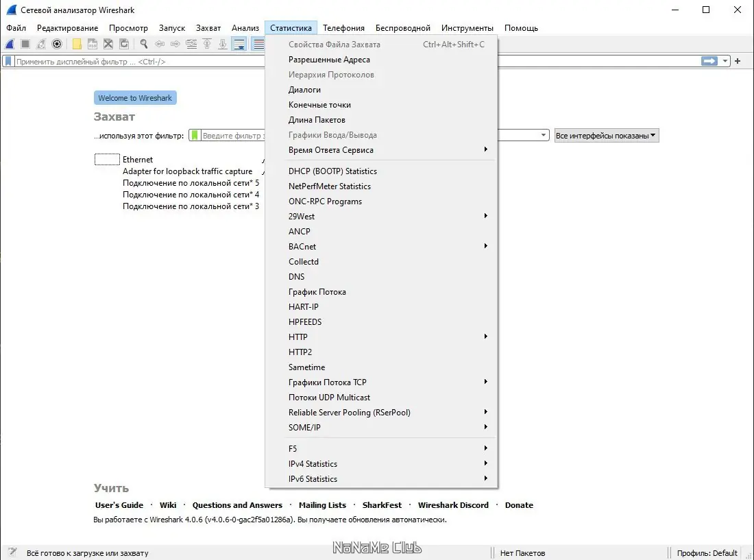Choose 'Диалоги' from Statistics menu
754x560 pixels.
coord(381,90)
